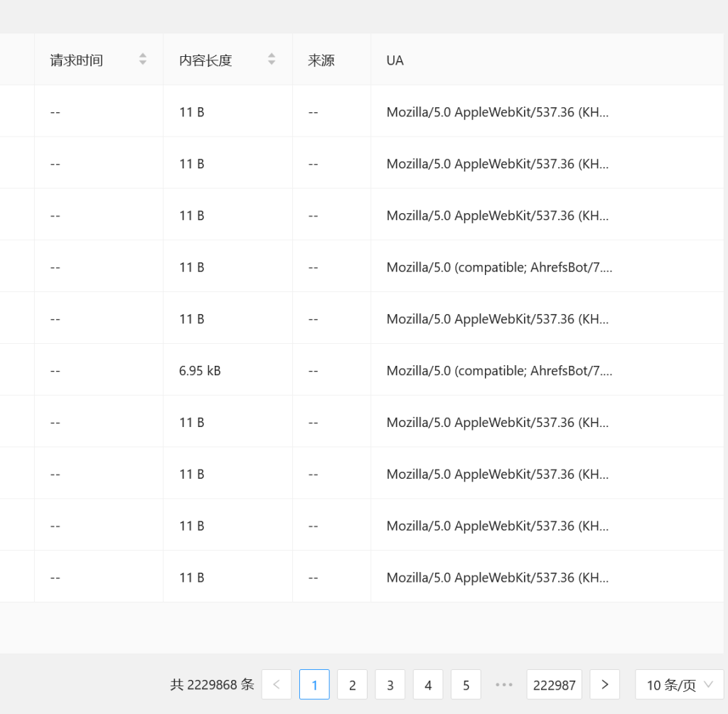728x714 pixels.
Task: Jump to last page 222987
Action: point(554,684)
